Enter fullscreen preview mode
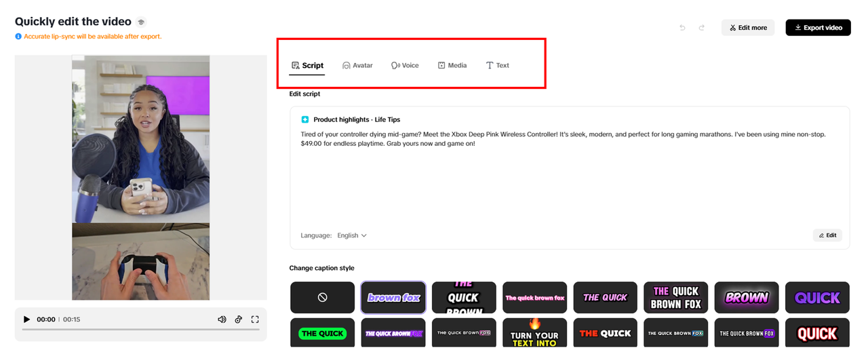 pos(255,319)
